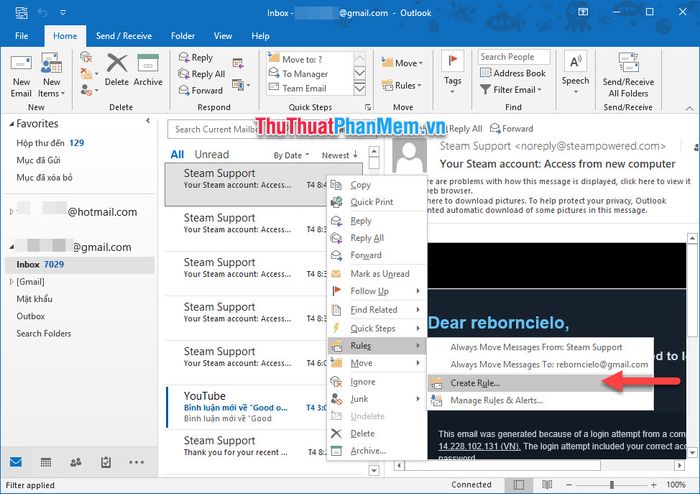The width and height of the screenshot is (700, 494).
Task: Minimize the folder pane with arrow
Action: pyautogui.click(x=148, y=120)
